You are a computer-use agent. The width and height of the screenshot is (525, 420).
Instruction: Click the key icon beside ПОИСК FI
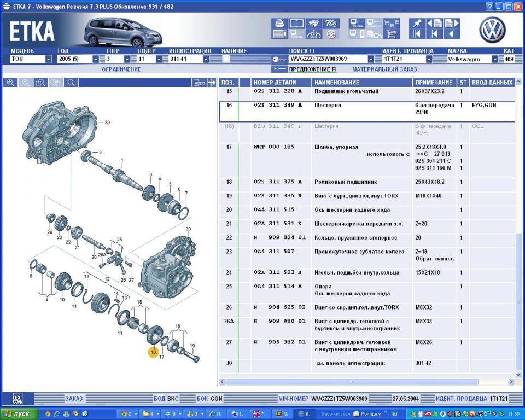[278, 60]
